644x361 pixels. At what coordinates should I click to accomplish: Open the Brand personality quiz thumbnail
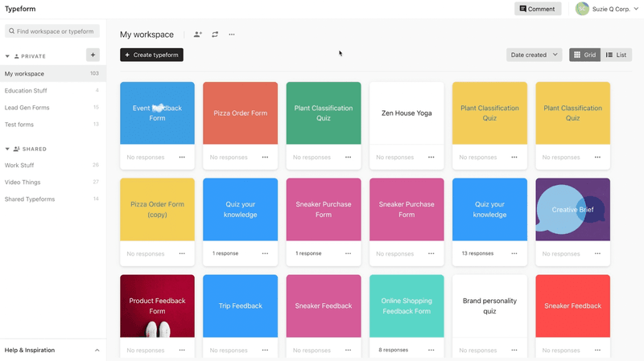tap(489, 306)
